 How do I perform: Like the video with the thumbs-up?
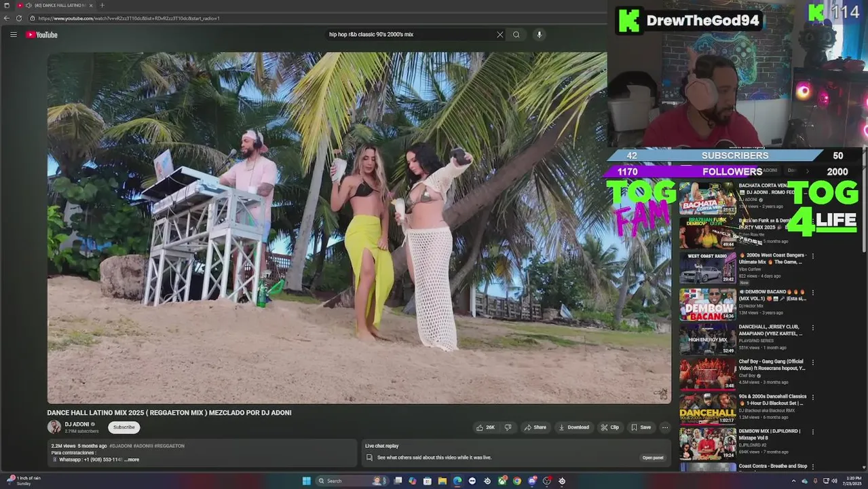pos(485,427)
